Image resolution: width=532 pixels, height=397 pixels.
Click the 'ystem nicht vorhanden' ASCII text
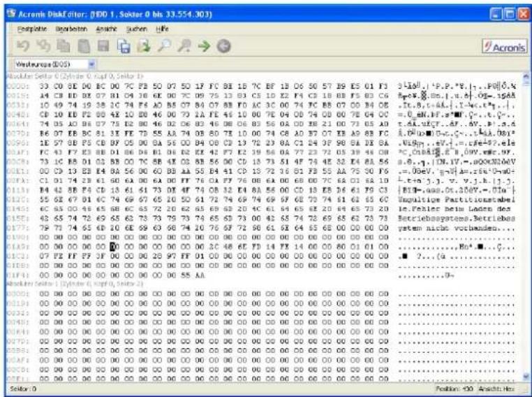click(447, 228)
